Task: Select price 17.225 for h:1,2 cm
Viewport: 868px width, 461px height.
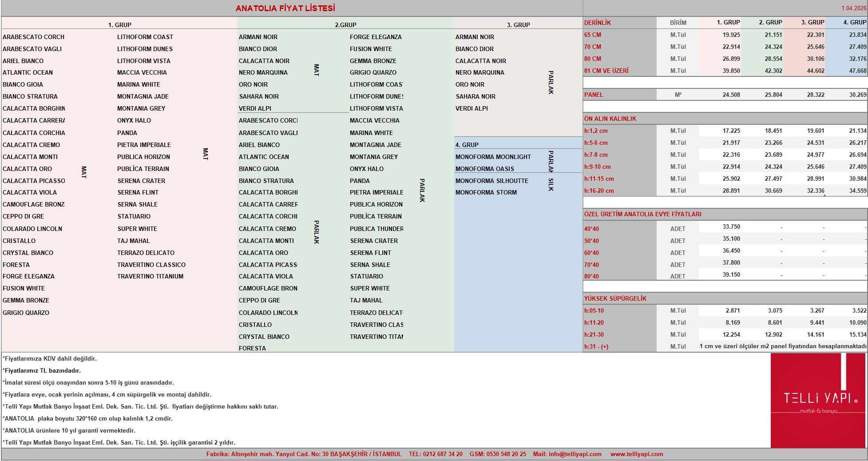Action: (731, 131)
